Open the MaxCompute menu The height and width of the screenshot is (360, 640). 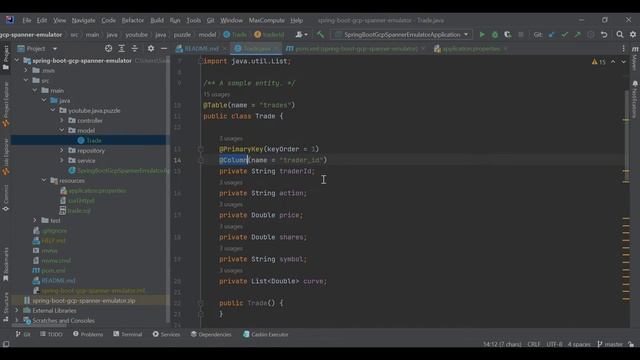(267, 20)
